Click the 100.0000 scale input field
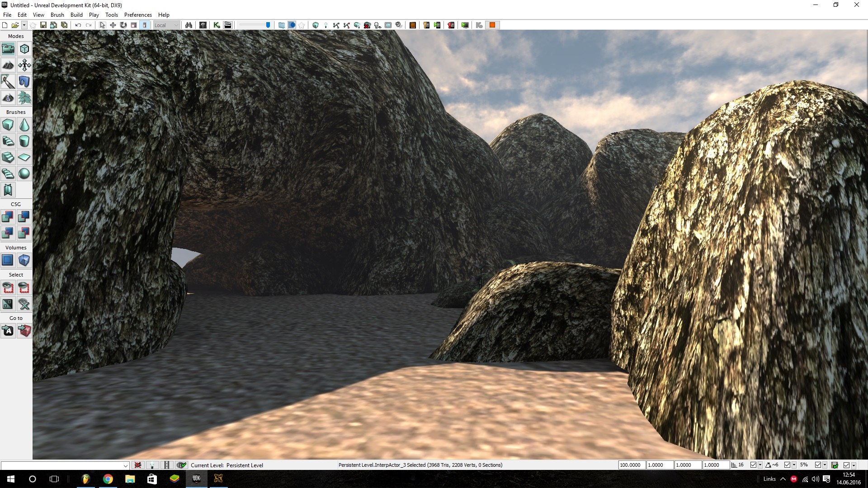Image resolution: width=868 pixels, height=488 pixels. pyautogui.click(x=631, y=465)
